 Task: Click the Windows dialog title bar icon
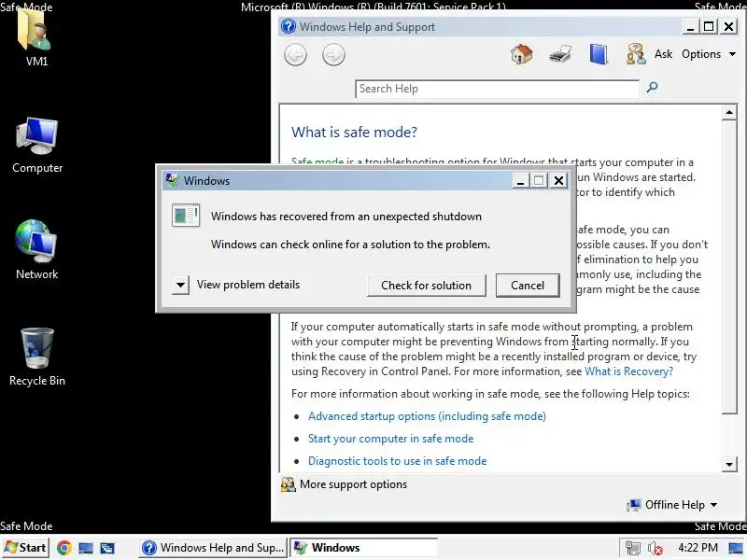172,180
